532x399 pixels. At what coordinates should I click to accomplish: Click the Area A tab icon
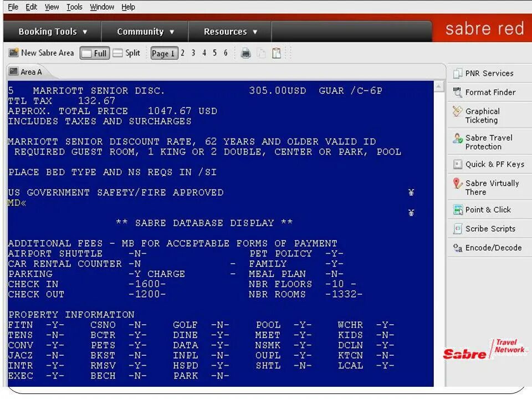pyautogui.click(x=13, y=71)
